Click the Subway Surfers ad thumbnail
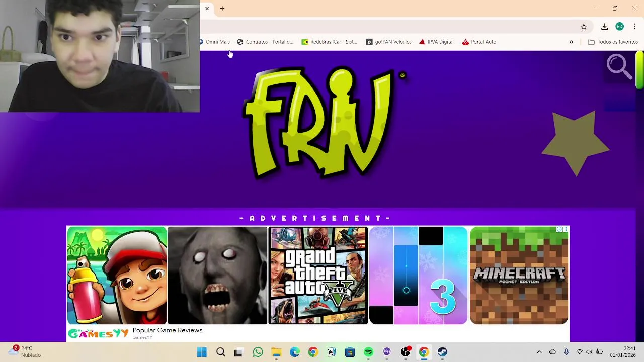The height and width of the screenshot is (362, 644). (x=117, y=276)
